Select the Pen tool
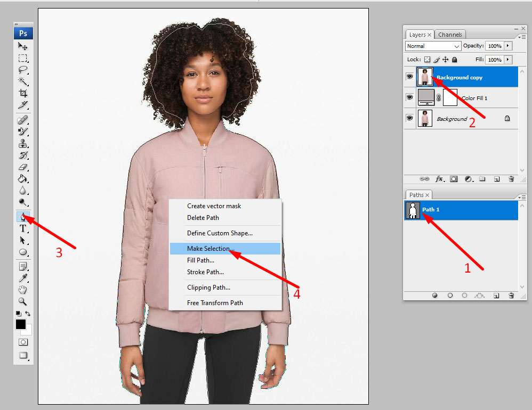Screen dimensions: 532x410 23,217
